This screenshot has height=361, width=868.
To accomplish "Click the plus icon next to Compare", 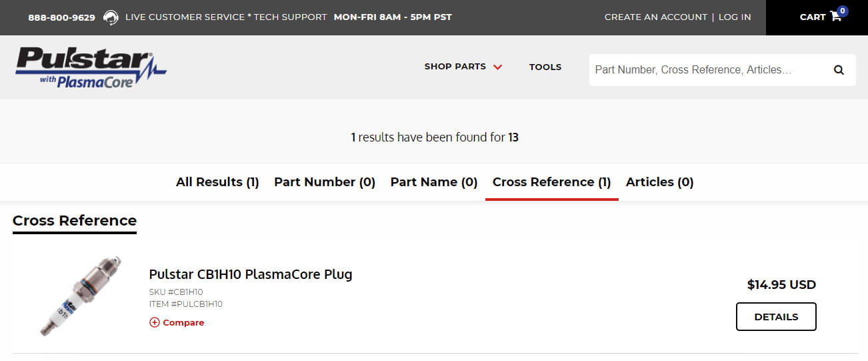I will tap(155, 322).
